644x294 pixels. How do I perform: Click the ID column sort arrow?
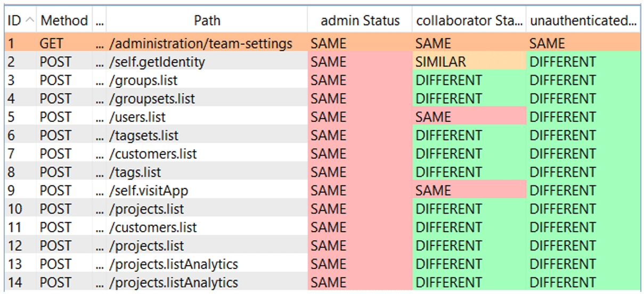29,21
